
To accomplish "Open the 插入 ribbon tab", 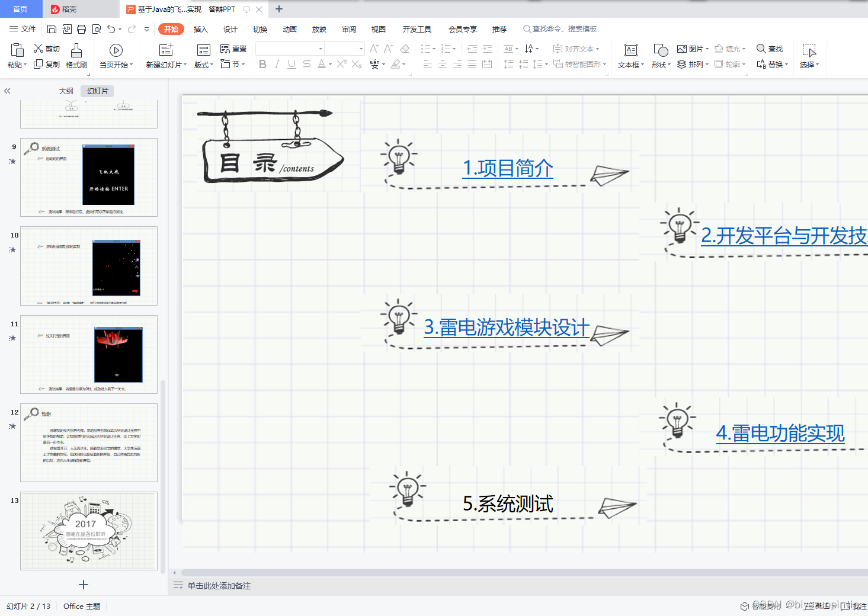I will [201, 29].
